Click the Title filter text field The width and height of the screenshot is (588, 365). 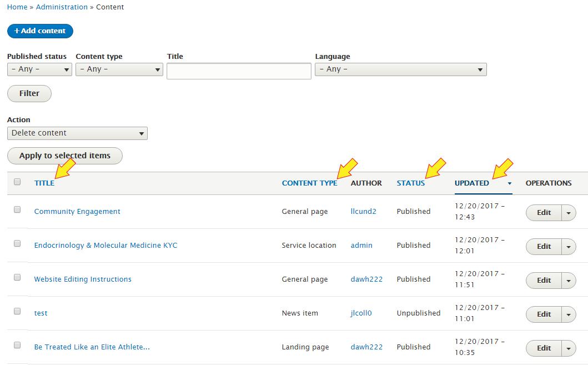click(x=239, y=71)
